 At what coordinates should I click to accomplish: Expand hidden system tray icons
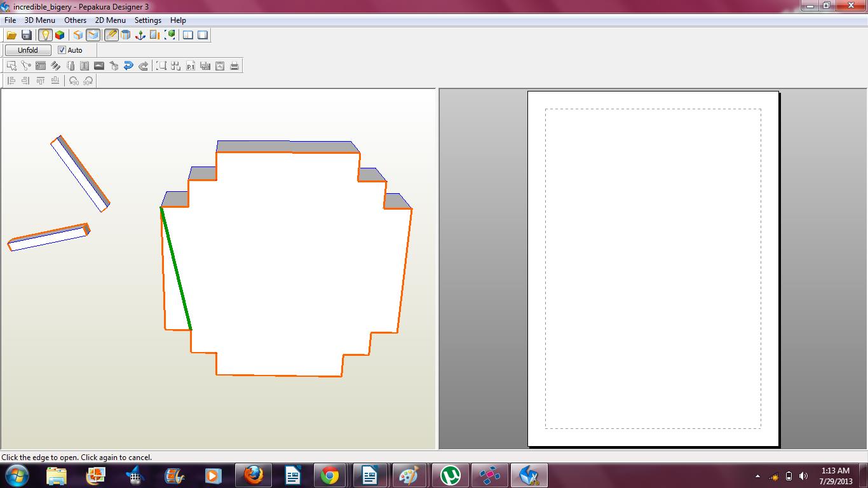tap(757, 476)
